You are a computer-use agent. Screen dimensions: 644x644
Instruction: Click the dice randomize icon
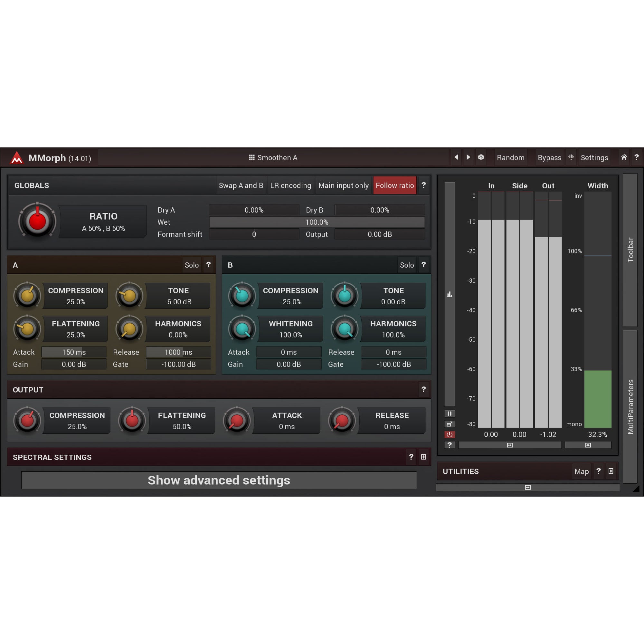[x=481, y=157]
